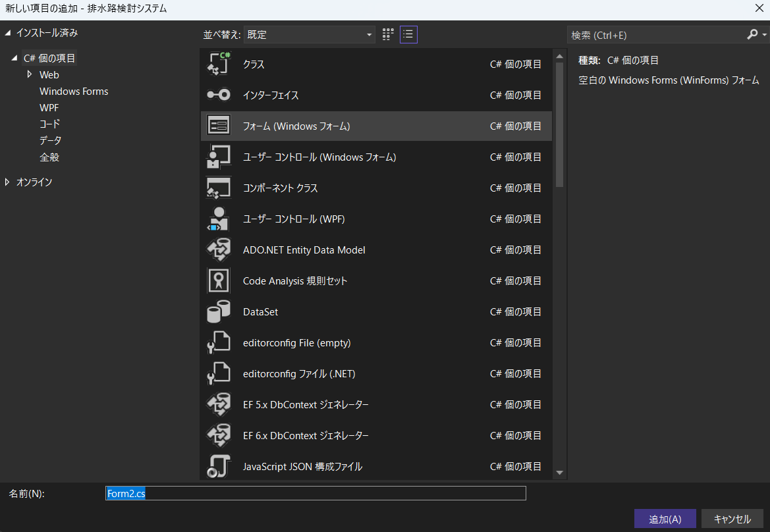Collapse the インストール済み tree section
This screenshot has height=532, width=770.
click(7, 32)
